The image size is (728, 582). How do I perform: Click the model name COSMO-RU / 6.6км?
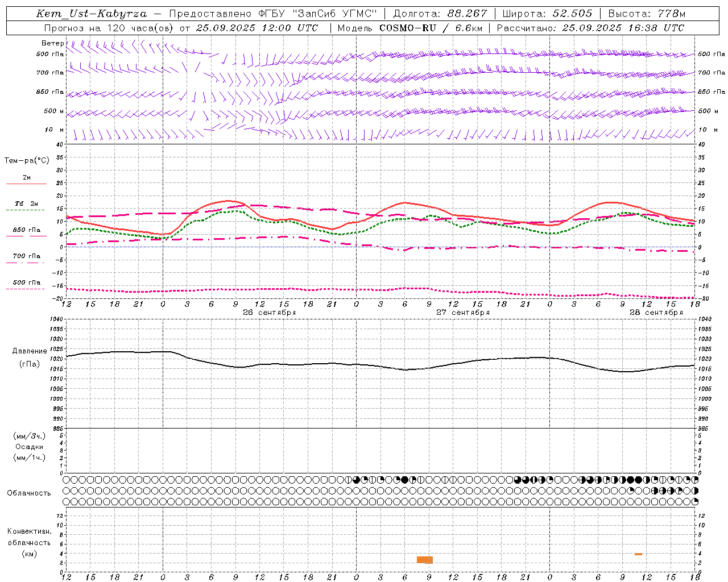tap(431, 28)
